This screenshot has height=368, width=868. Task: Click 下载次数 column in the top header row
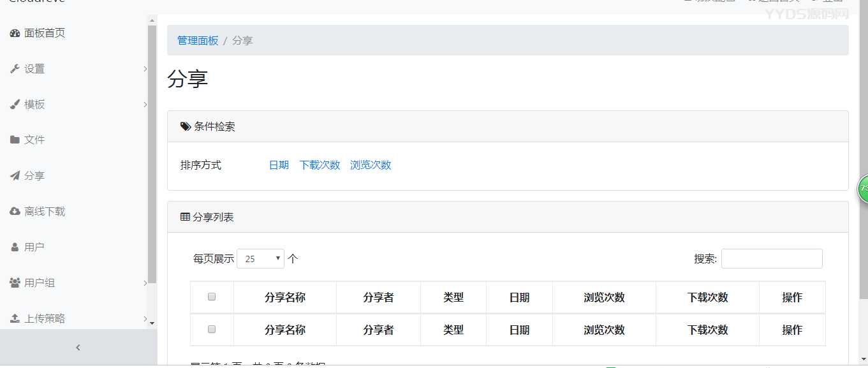coord(707,297)
